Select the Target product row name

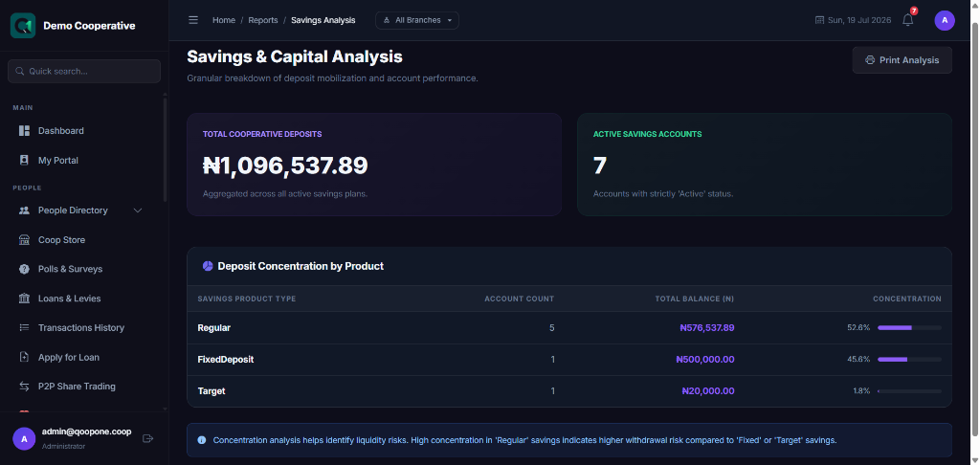[x=212, y=391]
